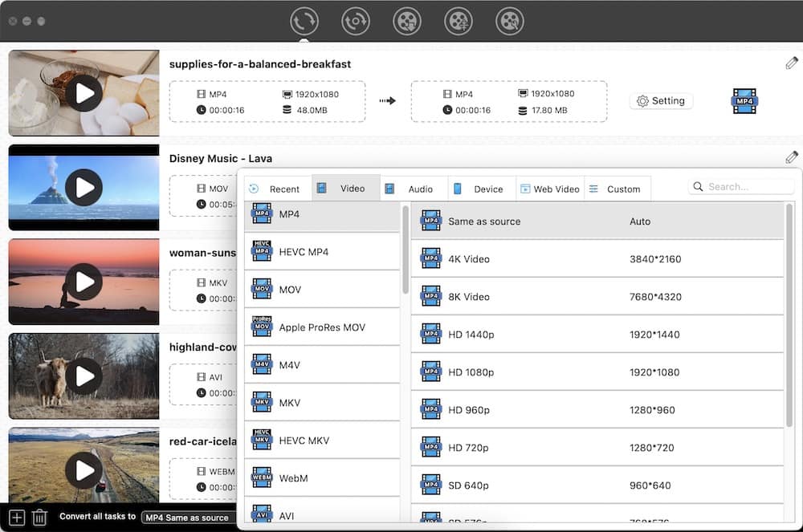Open Setting for supplies-for-a-balanced-breakfast
Image resolution: width=803 pixels, height=532 pixels.
tap(660, 100)
